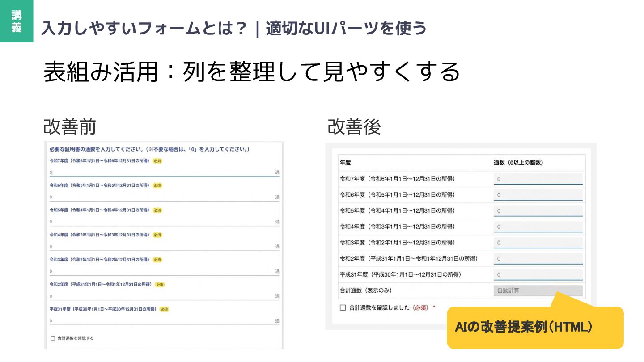Click the 令和2年度 input in the 改善前 form
644x362 pixels.
pyautogui.click(x=161, y=296)
